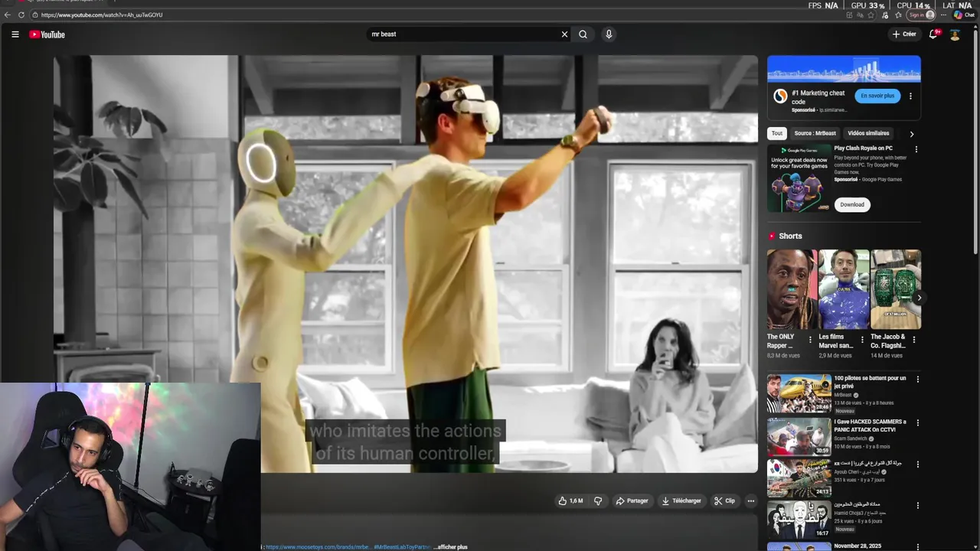
Task: Open options for 'The ONLY Rapper' short
Action: [810, 340]
